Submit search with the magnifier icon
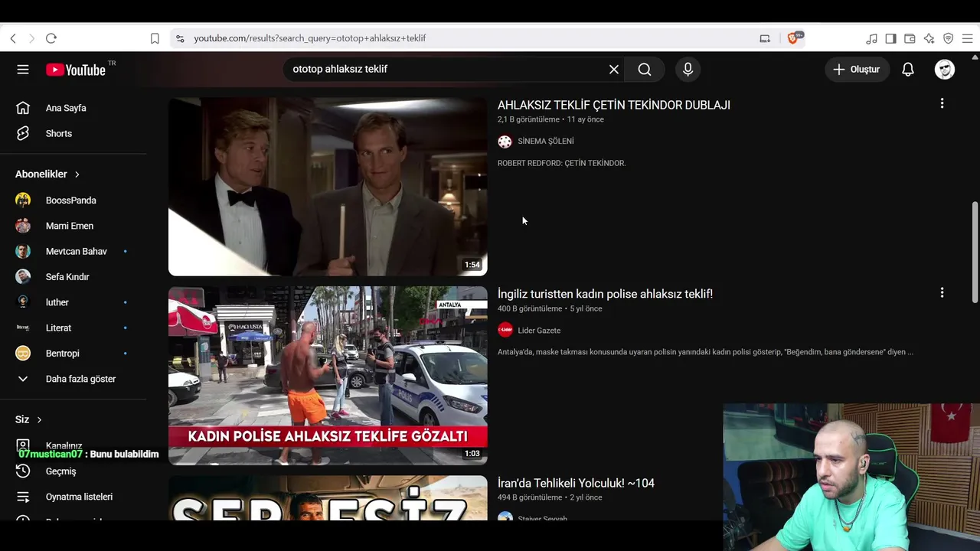 click(645, 70)
